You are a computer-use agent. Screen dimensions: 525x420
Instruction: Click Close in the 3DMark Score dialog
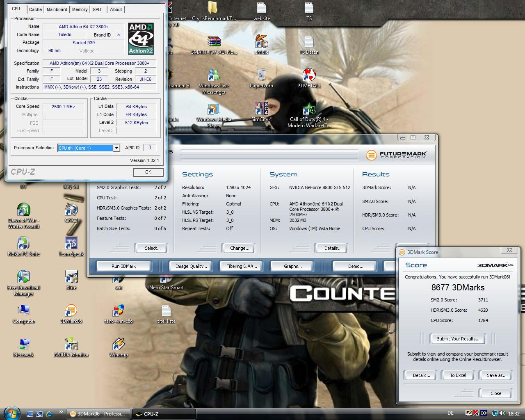coord(495,393)
